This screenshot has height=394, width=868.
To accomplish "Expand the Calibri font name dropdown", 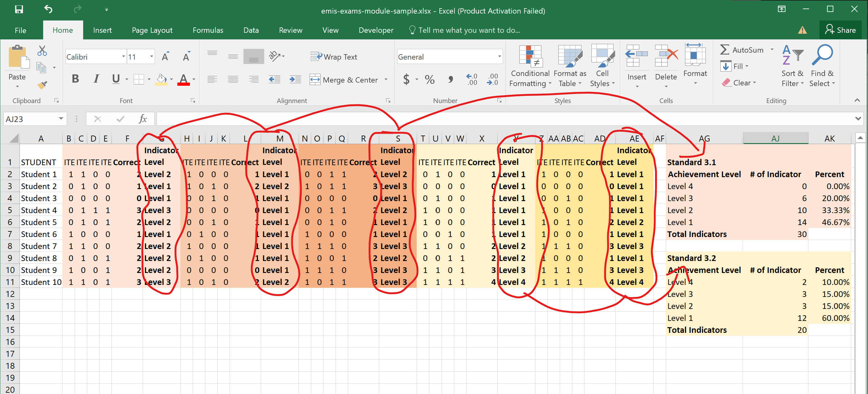I will (x=123, y=57).
